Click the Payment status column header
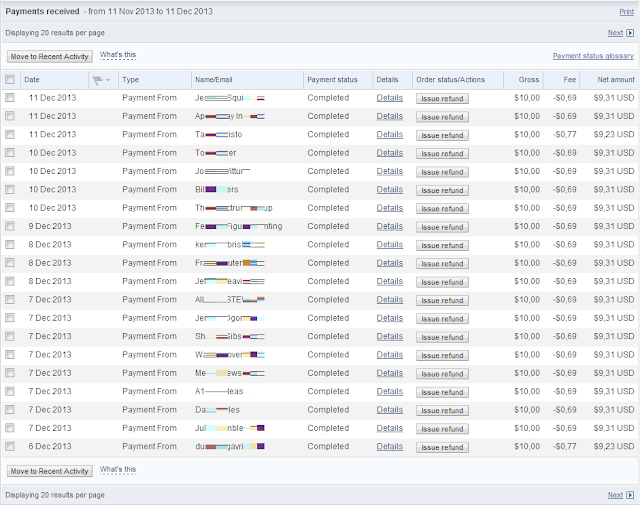Viewport: 640px width, 505px height. [332, 80]
